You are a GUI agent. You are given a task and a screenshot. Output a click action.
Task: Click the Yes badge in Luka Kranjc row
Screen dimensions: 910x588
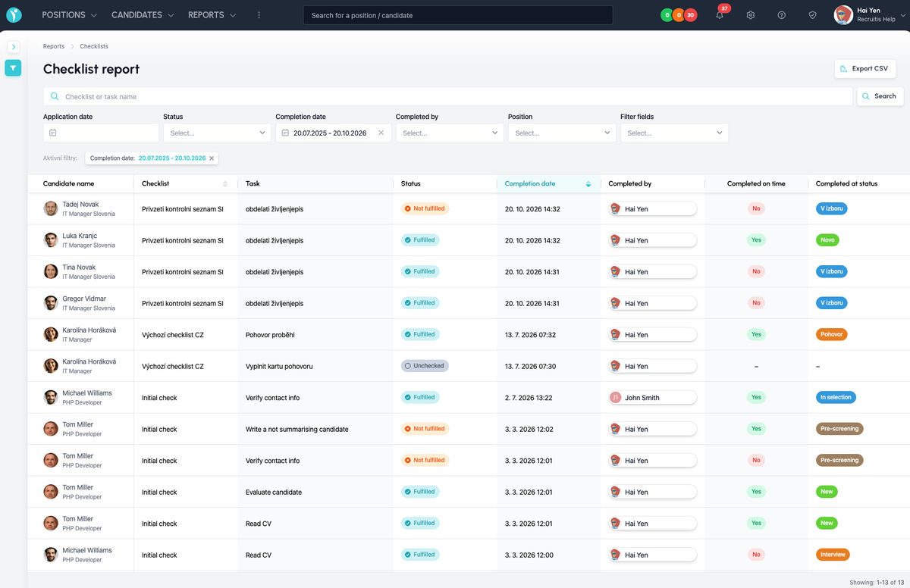click(756, 240)
